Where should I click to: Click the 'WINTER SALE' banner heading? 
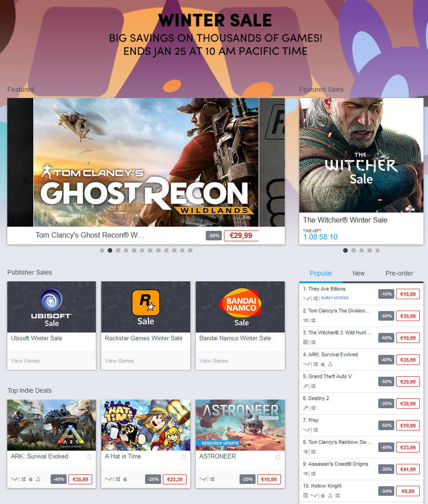215,20
